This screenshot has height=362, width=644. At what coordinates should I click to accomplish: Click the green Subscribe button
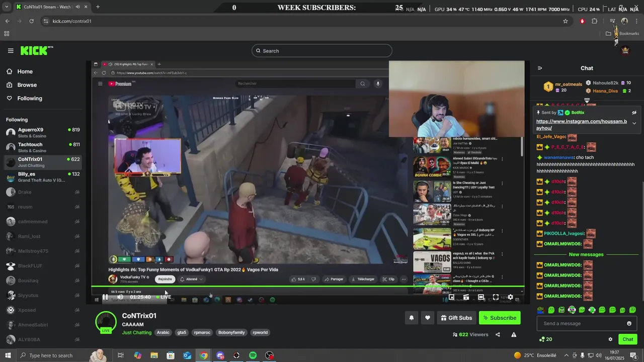click(500, 318)
